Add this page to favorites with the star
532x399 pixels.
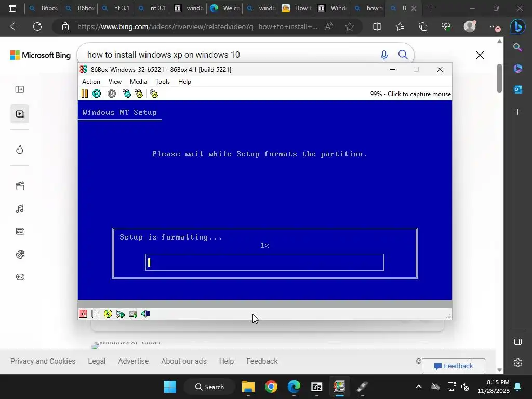pos(350,26)
